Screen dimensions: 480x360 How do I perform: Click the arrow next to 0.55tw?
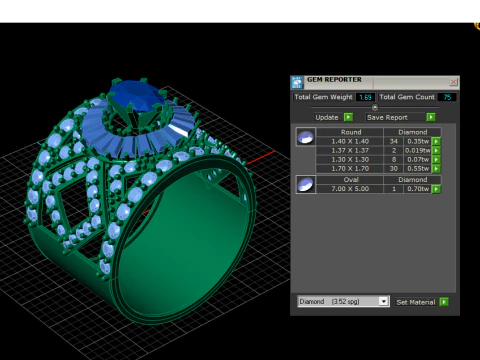436,169
